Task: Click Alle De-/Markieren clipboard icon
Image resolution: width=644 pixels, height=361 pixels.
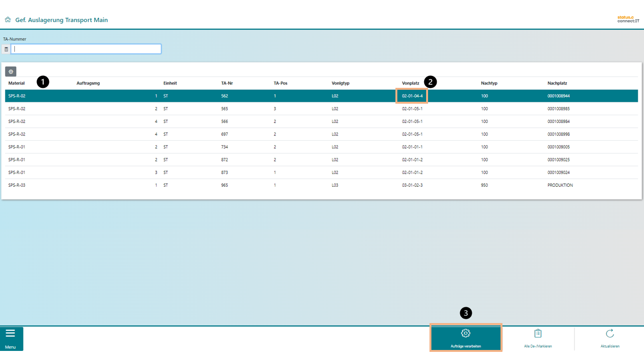Action: [x=537, y=334]
